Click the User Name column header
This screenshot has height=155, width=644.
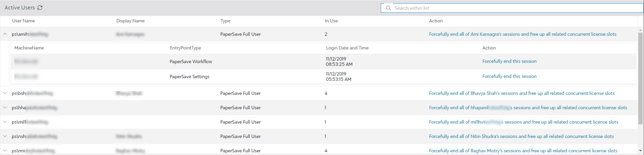(x=23, y=21)
